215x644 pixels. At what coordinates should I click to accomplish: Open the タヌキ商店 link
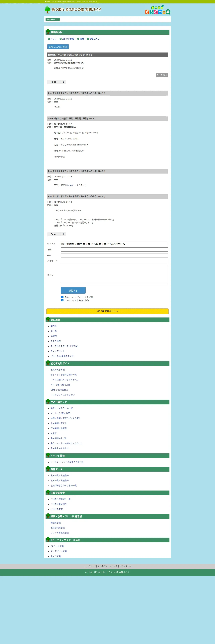(x=56, y=341)
